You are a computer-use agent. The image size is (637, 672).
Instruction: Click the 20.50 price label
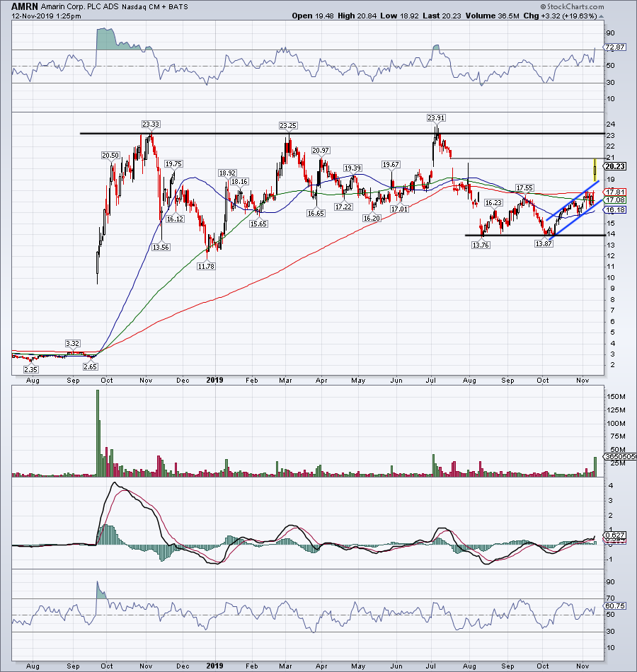coord(110,155)
